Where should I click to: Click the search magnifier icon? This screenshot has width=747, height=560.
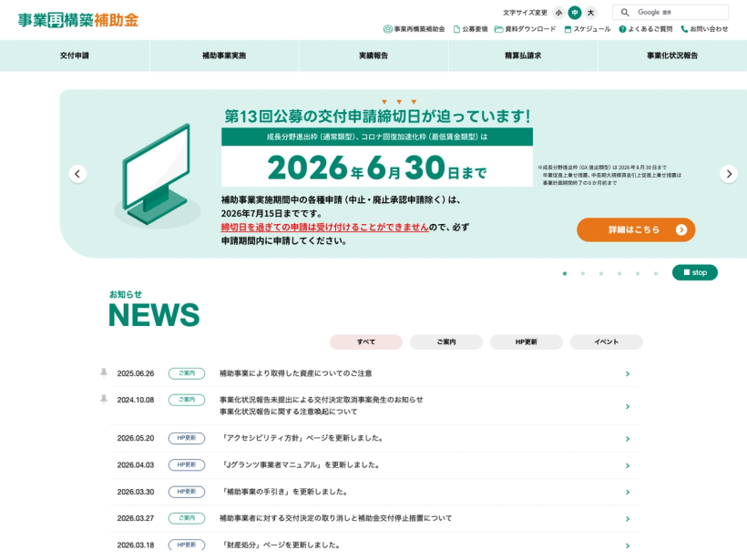(x=625, y=13)
